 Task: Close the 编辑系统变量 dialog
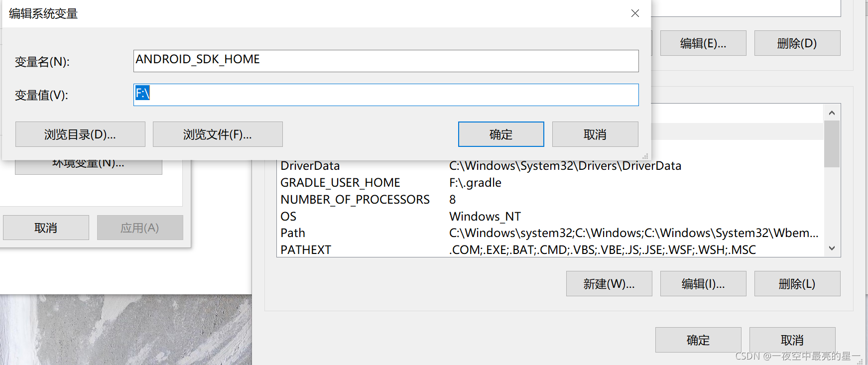[635, 13]
